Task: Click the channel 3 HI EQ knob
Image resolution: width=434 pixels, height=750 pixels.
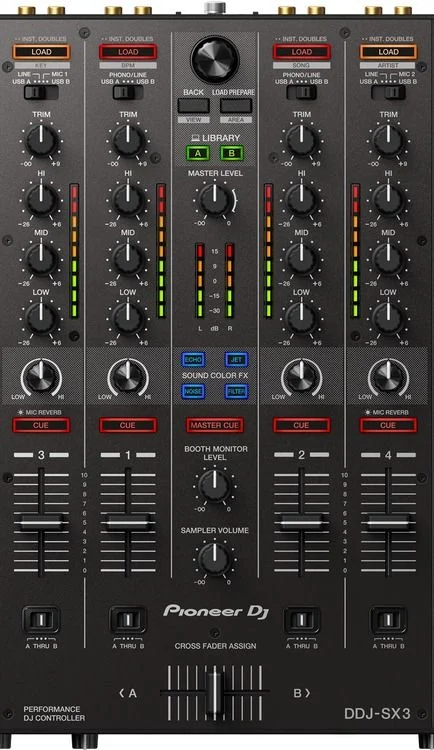Action: (41, 200)
